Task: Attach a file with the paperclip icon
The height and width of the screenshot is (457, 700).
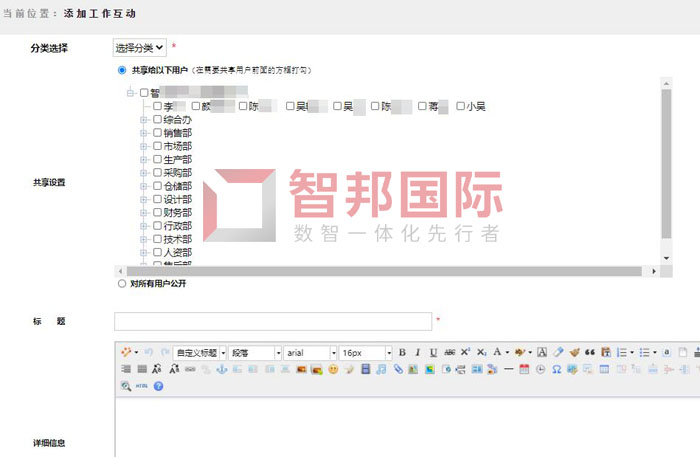Action: click(x=397, y=370)
